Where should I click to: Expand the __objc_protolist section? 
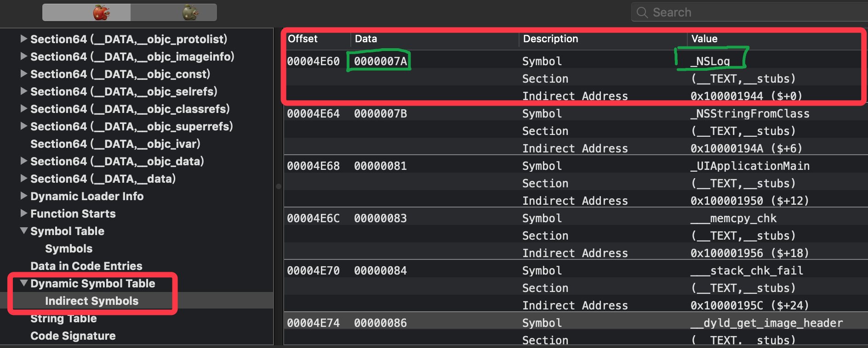pyautogui.click(x=24, y=39)
